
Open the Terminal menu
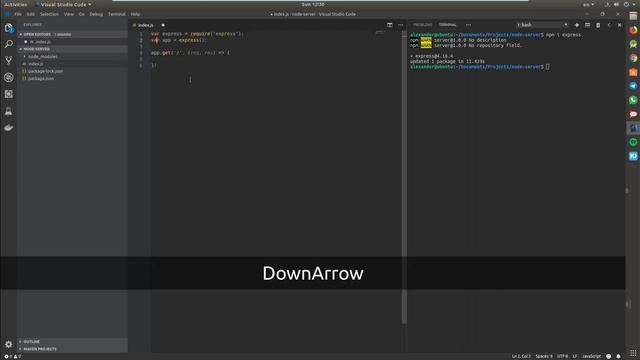[116, 14]
